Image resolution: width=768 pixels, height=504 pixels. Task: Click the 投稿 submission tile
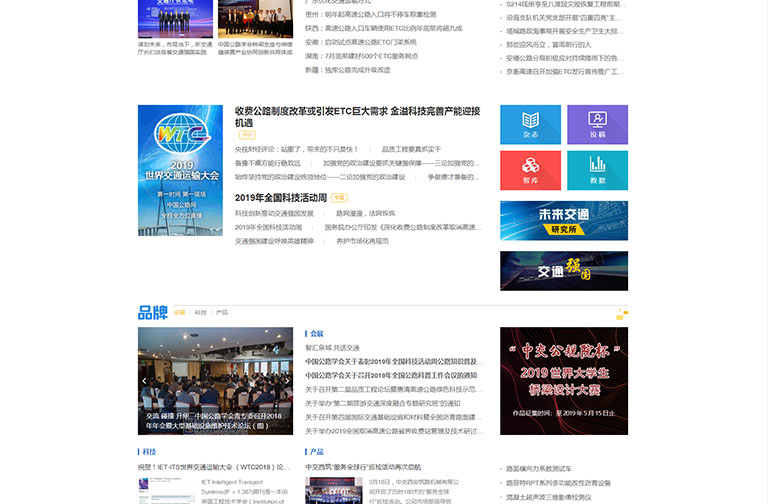pyautogui.click(x=597, y=125)
